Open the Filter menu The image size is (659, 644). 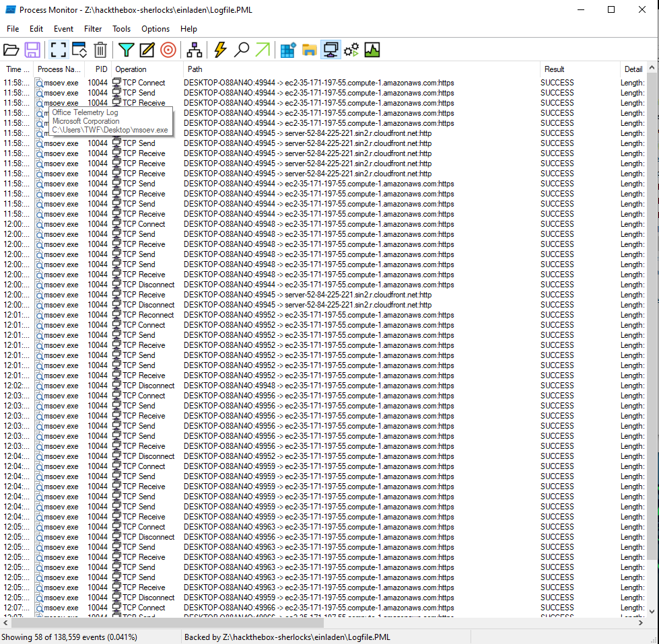93,29
